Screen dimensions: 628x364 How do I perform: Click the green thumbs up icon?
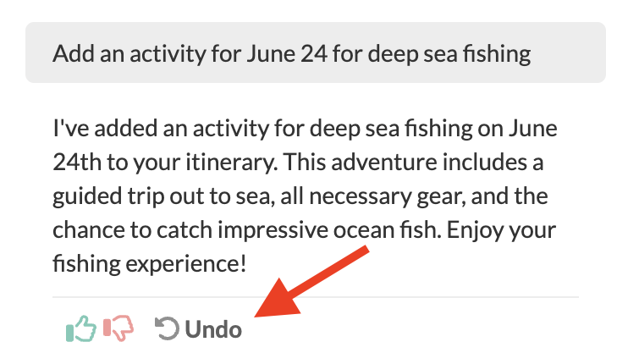coord(80,328)
